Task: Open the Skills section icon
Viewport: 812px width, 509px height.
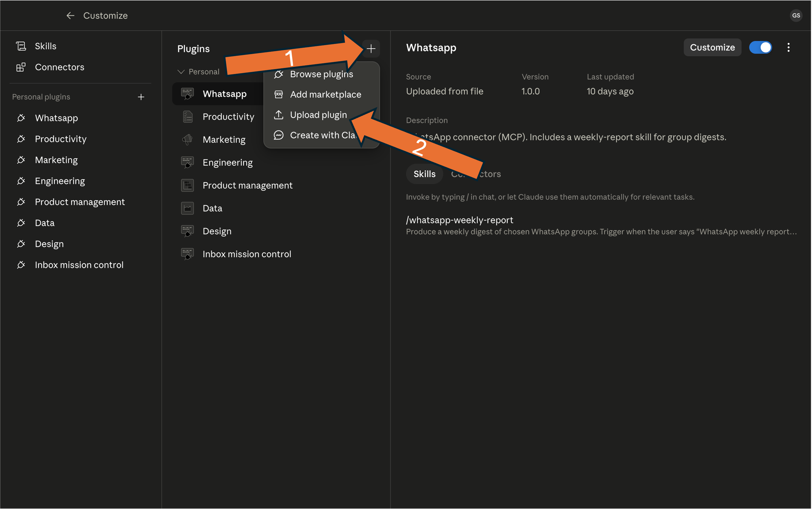Action: [x=21, y=46]
